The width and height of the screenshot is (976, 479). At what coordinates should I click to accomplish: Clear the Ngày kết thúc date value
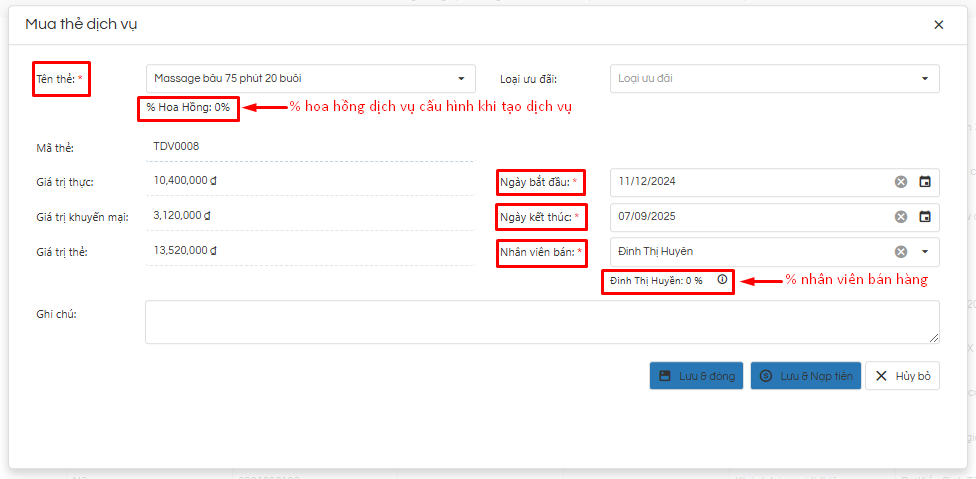click(900, 217)
